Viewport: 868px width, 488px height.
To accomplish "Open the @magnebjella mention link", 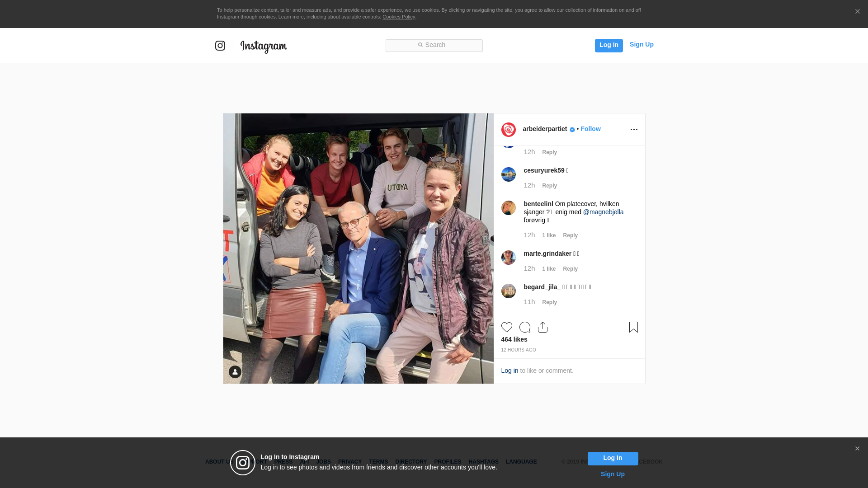I will (603, 212).
